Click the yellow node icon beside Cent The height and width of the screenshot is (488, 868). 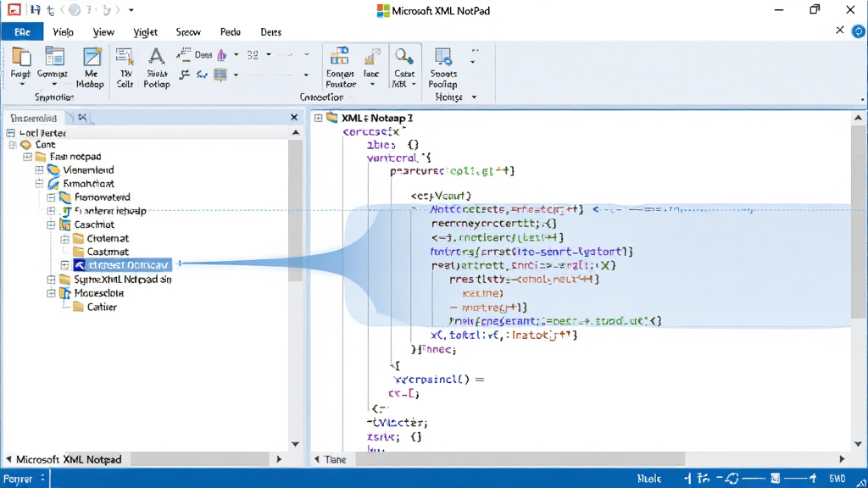point(25,144)
